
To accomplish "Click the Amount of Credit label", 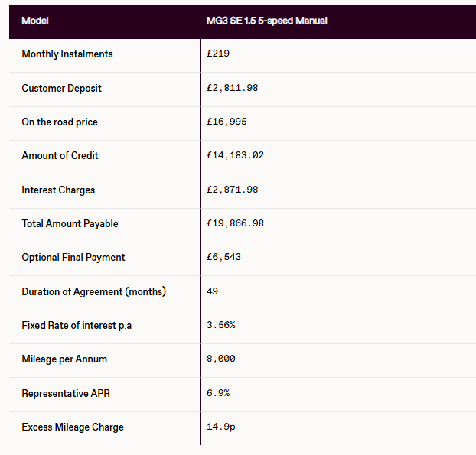I will [x=60, y=155].
